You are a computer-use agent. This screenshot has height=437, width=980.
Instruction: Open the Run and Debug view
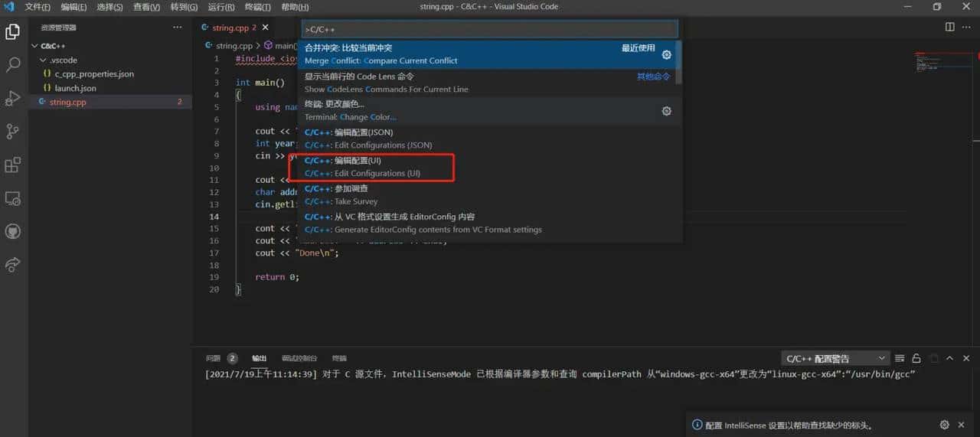click(13, 98)
